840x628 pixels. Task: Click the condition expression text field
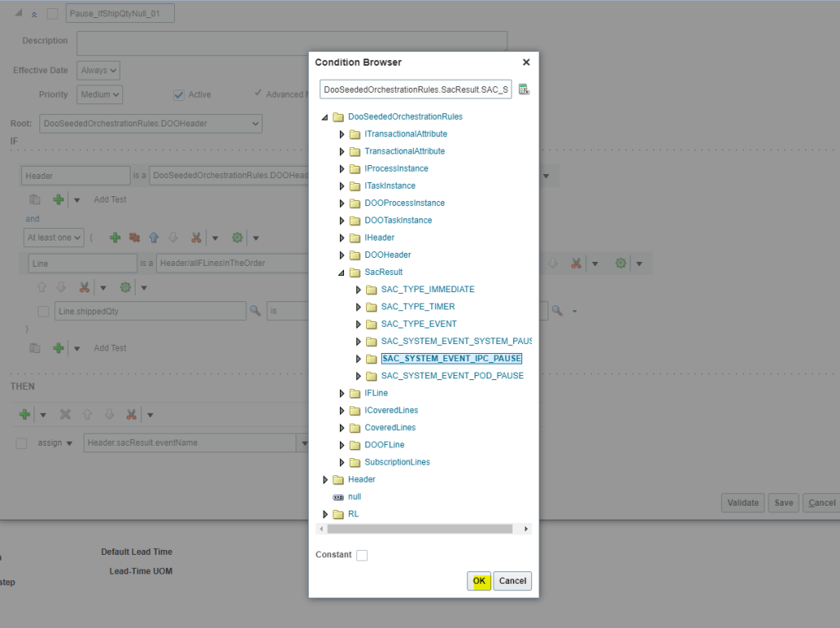415,89
